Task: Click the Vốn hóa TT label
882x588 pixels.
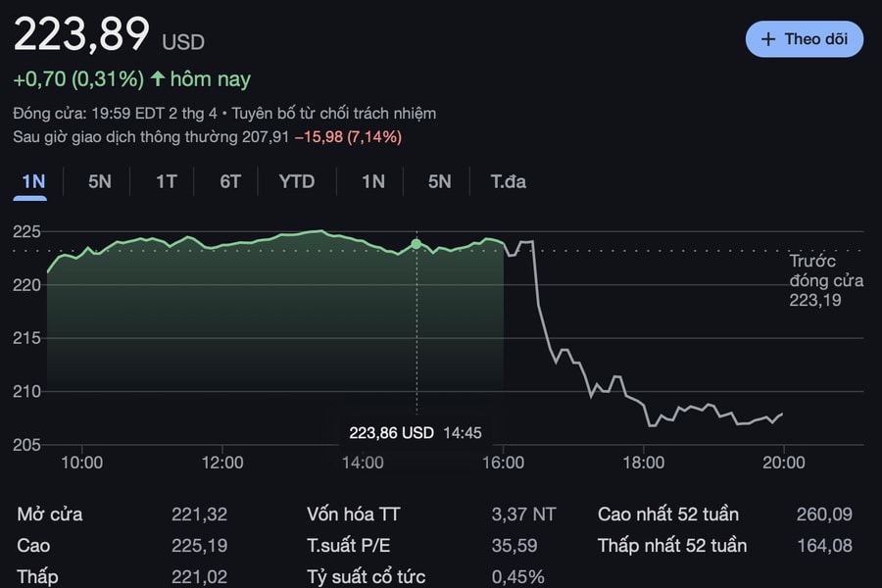Action: coord(354,514)
